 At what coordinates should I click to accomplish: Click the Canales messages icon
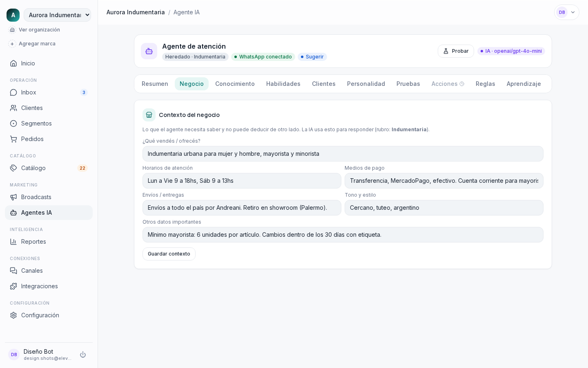click(x=13, y=271)
